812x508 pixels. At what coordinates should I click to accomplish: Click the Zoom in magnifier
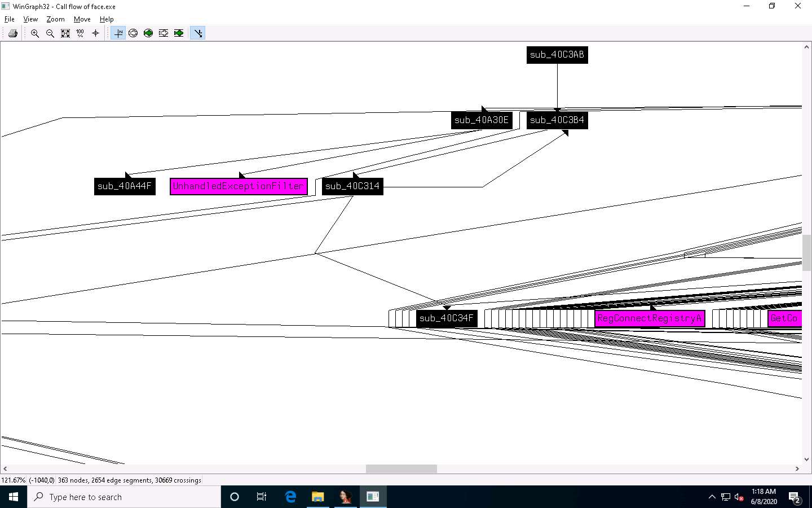(x=35, y=33)
